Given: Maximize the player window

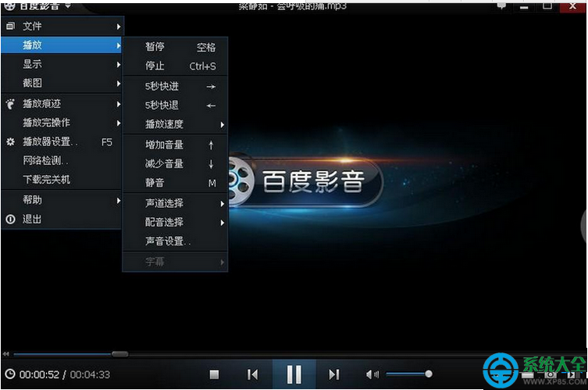Looking at the screenshot, I should (547, 5).
